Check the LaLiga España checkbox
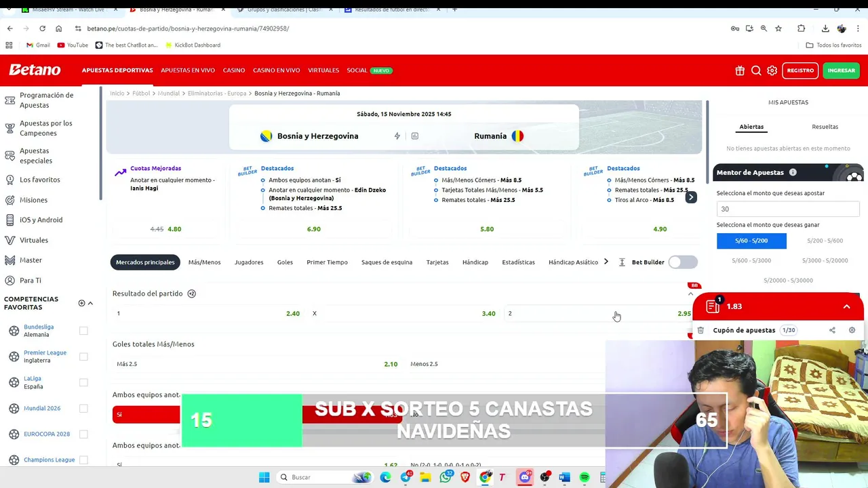Viewport: 868px width, 488px height. [x=83, y=382]
